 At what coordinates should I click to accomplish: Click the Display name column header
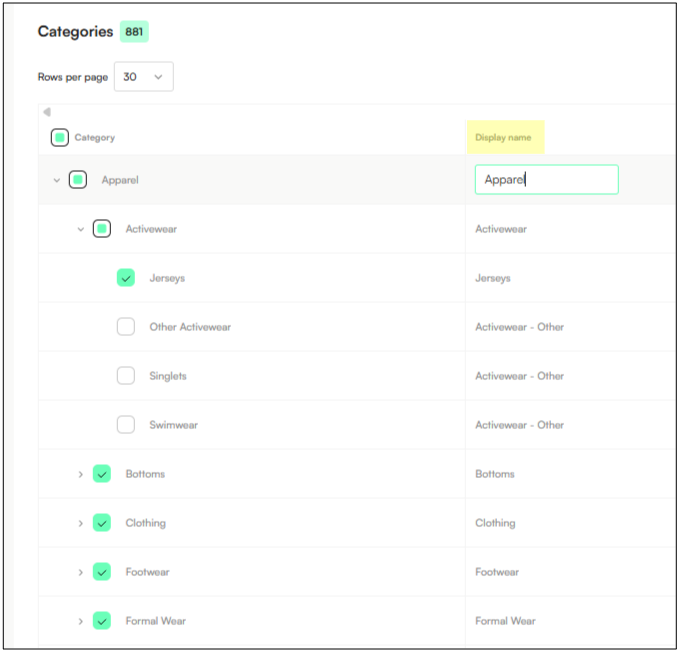tap(504, 138)
